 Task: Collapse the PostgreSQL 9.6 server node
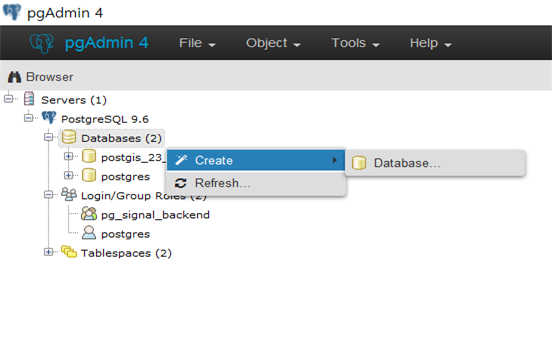(29, 118)
